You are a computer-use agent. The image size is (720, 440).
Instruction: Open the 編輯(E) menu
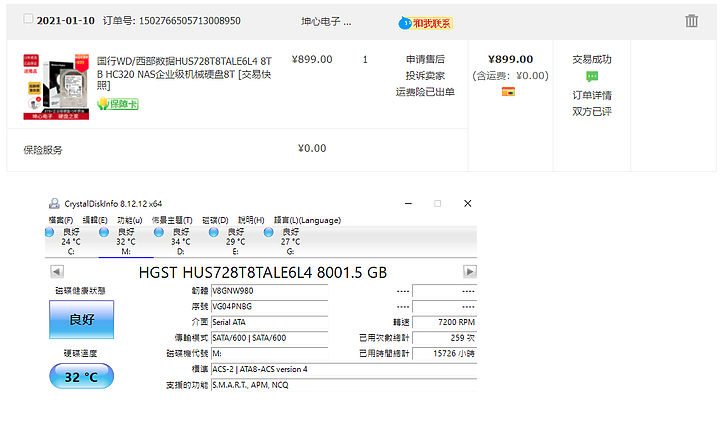(95, 220)
